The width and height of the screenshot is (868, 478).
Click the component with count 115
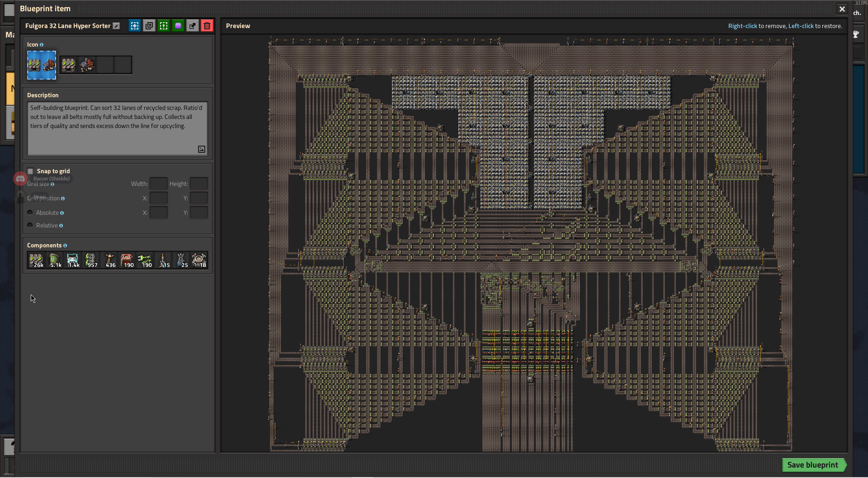163,260
